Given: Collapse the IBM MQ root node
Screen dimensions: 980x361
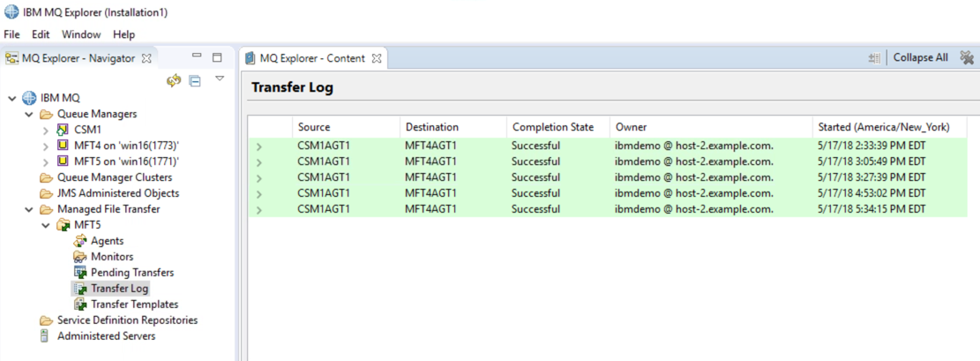Looking at the screenshot, I should (11, 99).
